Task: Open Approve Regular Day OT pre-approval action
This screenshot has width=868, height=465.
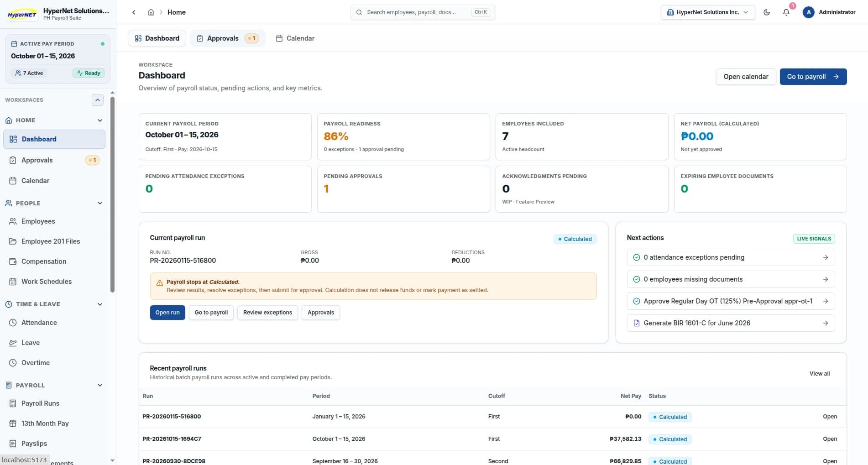Action: pyautogui.click(x=731, y=301)
